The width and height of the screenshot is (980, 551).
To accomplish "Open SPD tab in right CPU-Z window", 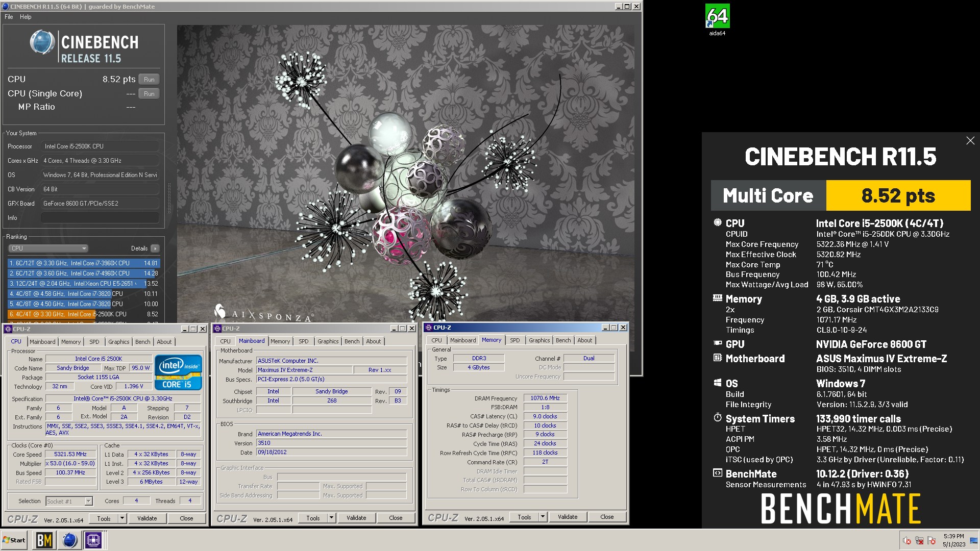I will pos(515,340).
